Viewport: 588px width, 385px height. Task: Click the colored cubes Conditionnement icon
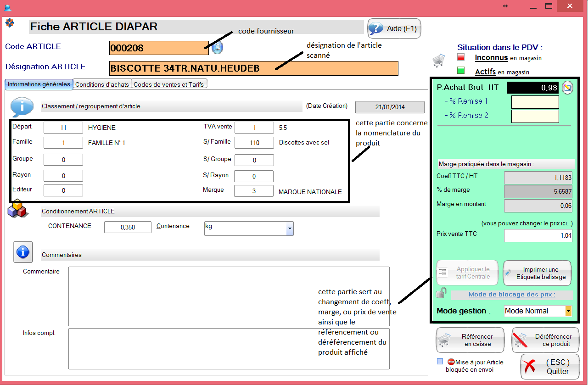(x=17, y=209)
